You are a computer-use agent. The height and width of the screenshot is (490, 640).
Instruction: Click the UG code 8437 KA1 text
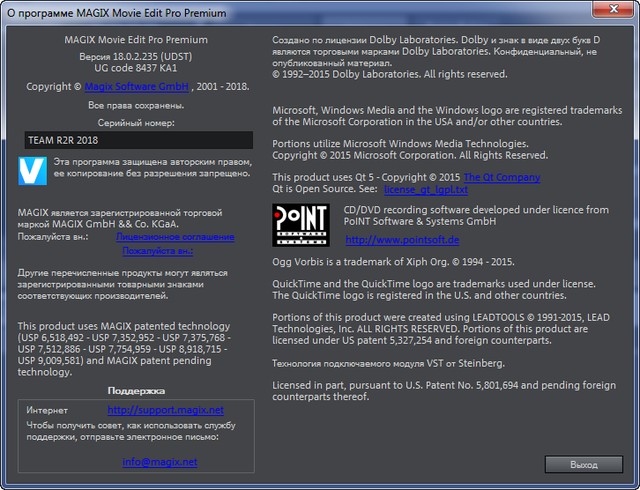tap(136, 68)
